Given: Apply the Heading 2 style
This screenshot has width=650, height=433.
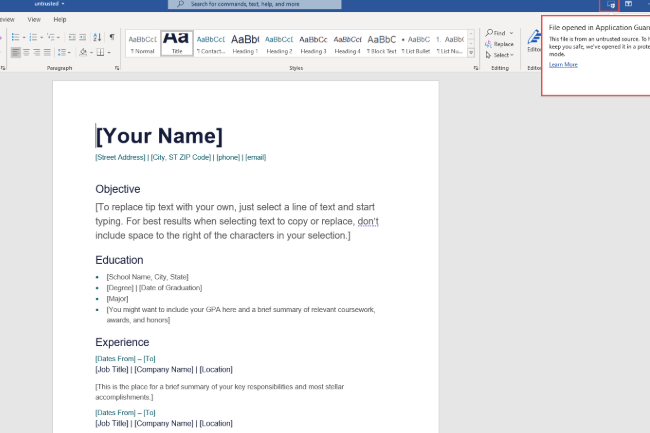Looking at the screenshot, I should click(279, 43).
